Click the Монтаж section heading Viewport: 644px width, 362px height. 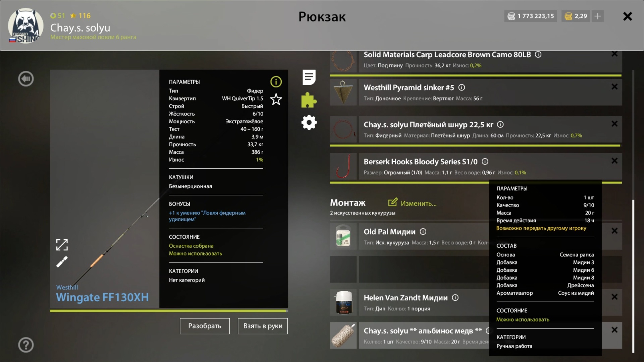[347, 202]
